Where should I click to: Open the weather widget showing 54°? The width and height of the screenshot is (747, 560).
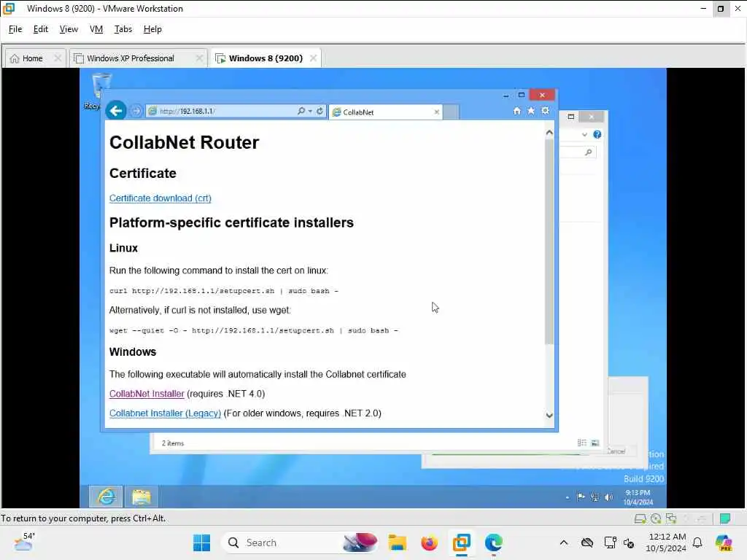point(24,542)
